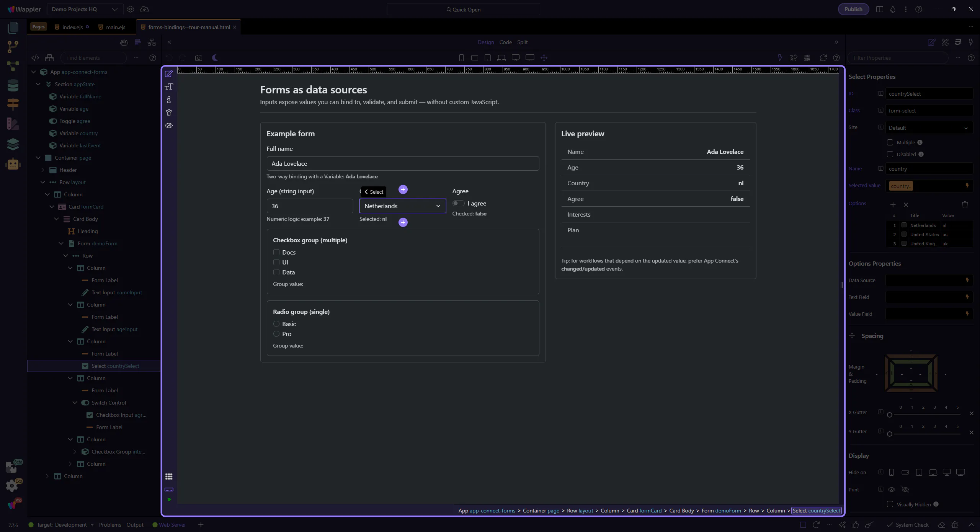The height and width of the screenshot is (532, 980).
Task: Toggle dark mode moon icon
Action: (x=215, y=58)
